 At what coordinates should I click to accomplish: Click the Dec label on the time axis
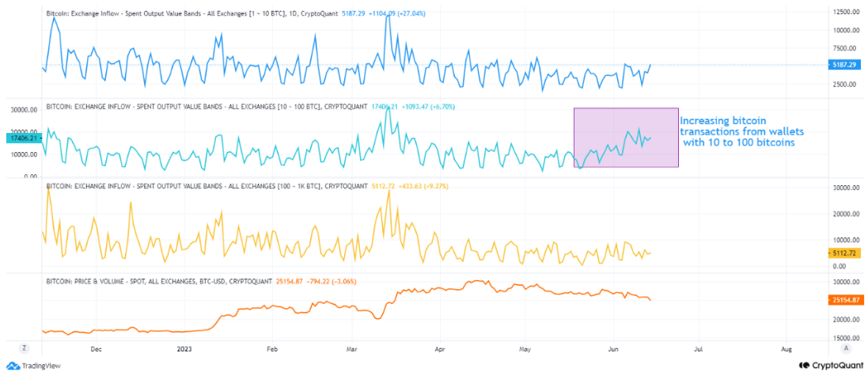pyautogui.click(x=96, y=349)
